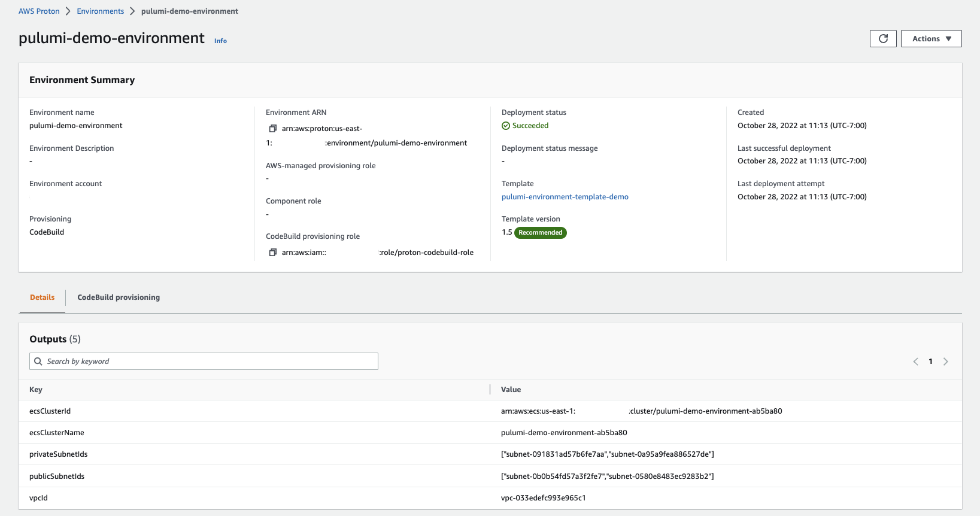Click the CodeBuild provisioning value

(x=47, y=232)
